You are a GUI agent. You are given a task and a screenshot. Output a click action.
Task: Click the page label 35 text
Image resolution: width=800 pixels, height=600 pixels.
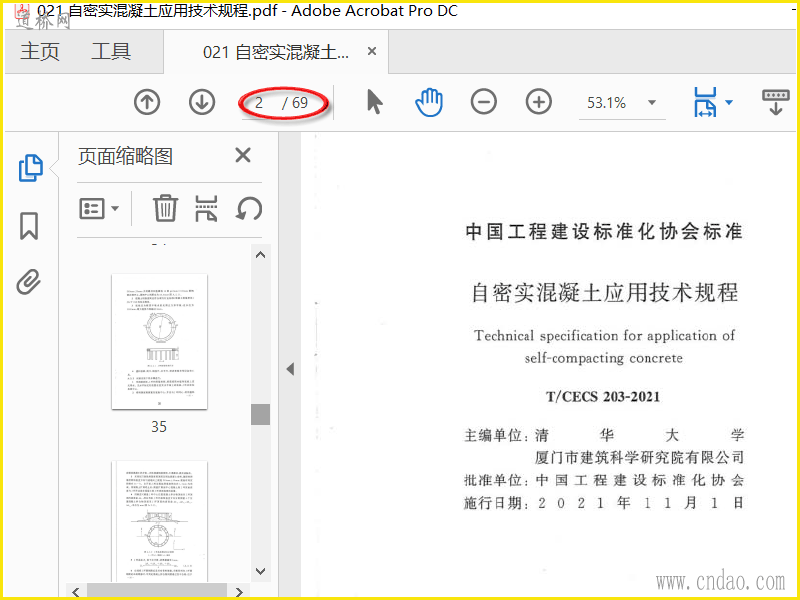pos(159,427)
